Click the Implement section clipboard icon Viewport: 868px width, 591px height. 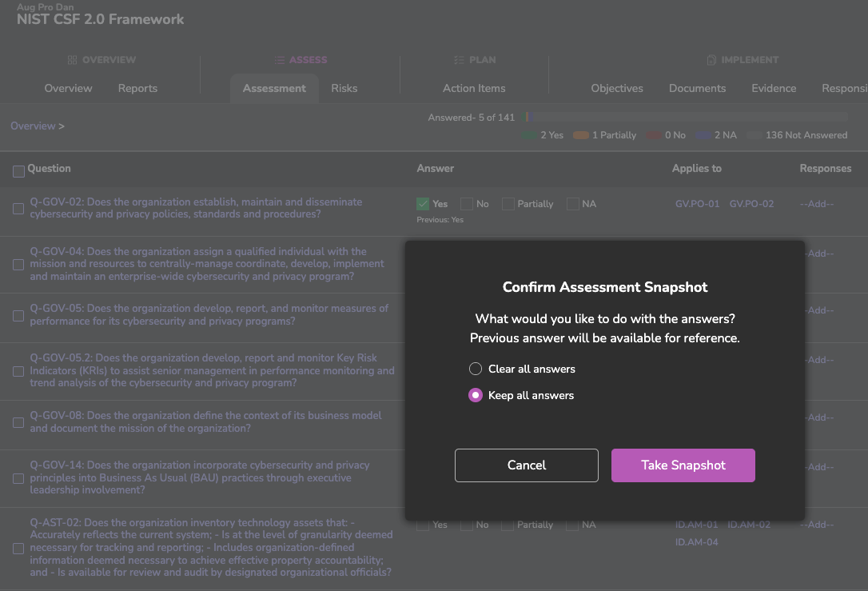(x=711, y=60)
